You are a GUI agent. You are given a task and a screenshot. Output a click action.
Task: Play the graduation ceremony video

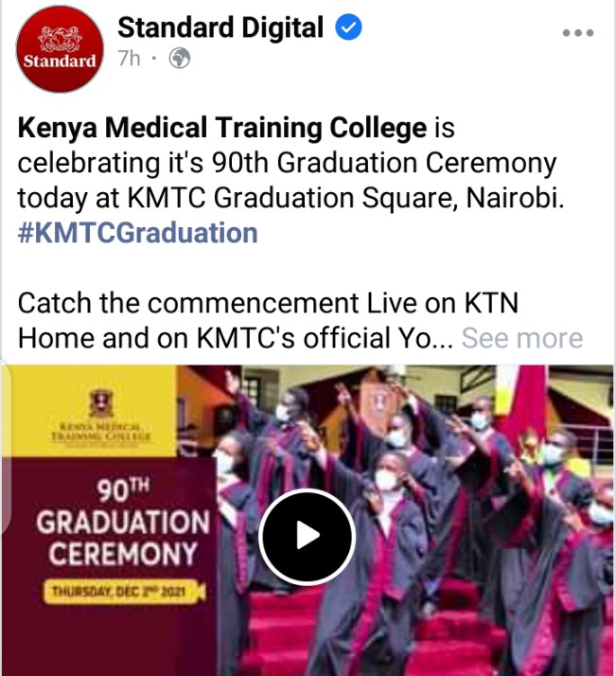(x=307, y=537)
